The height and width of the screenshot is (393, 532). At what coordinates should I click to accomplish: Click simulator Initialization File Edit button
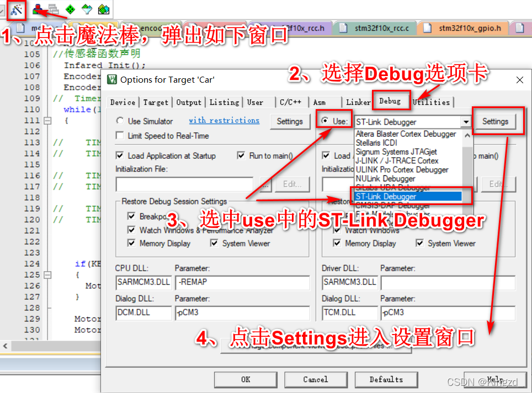(292, 184)
